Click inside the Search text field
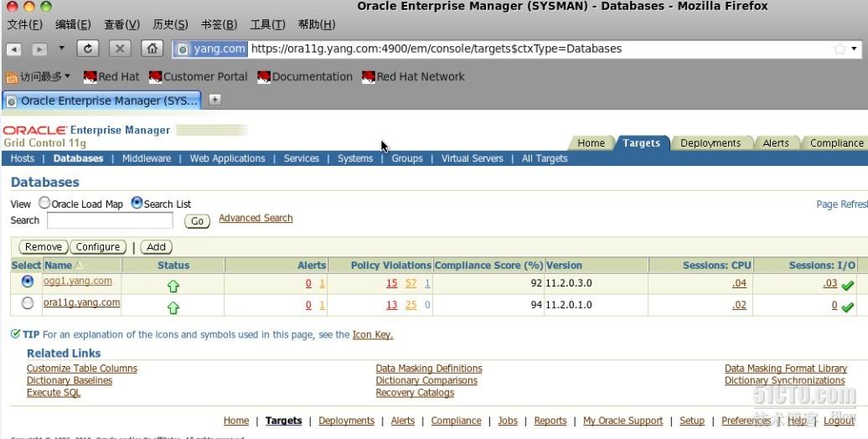Image resolution: width=868 pixels, height=439 pixels. pos(110,220)
